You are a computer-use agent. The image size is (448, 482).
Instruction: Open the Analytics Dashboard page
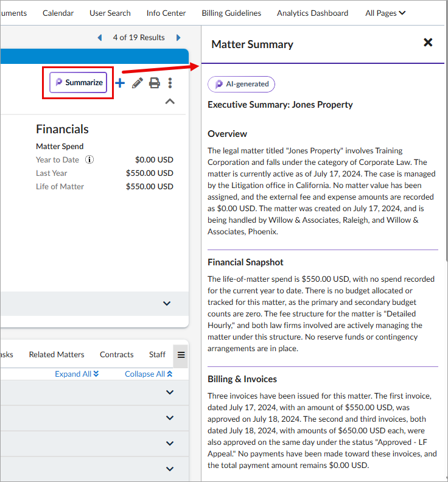[312, 13]
